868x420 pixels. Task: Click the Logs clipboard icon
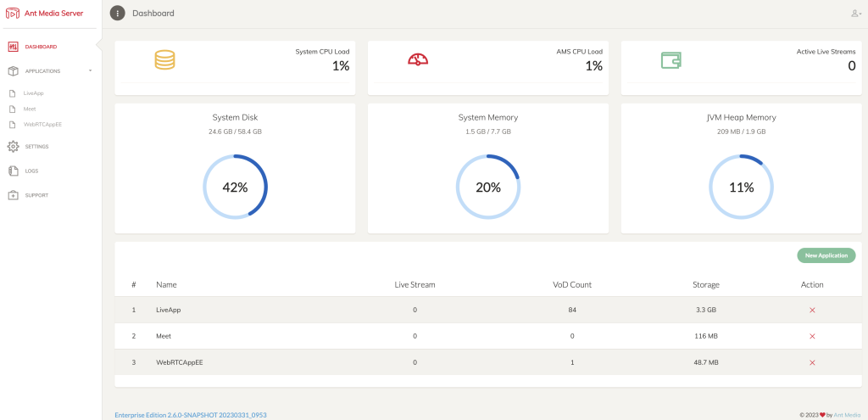click(14, 171)
